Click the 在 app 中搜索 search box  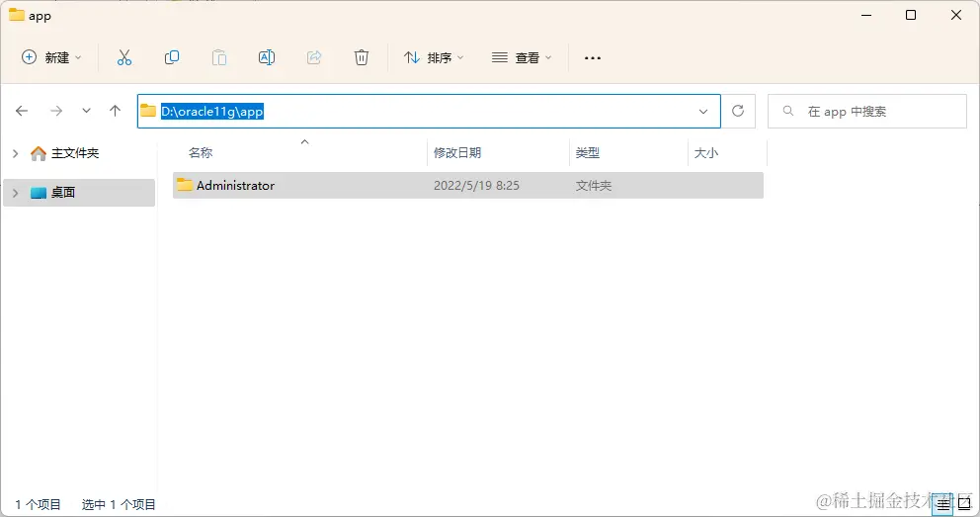866,112
